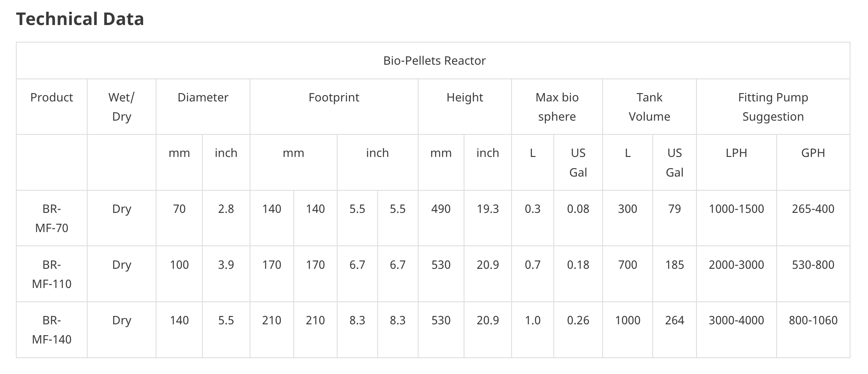Select the Fitting Pump Suggestion header
The image size is (868, 374).
pyautogui.click(x=773, y=107)
